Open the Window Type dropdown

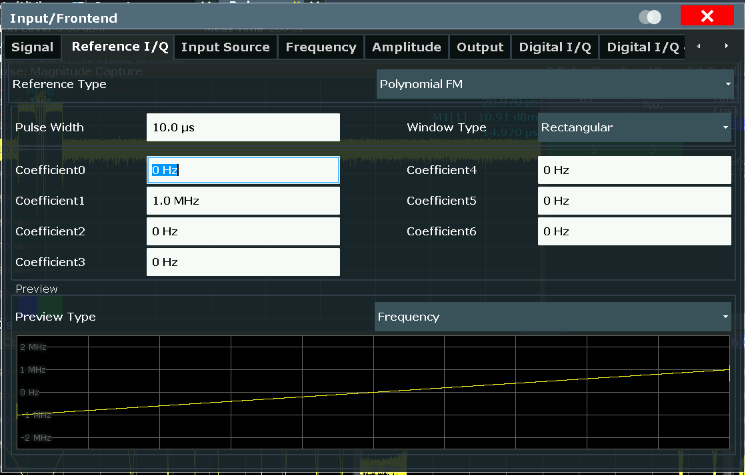click(x=634, y=128)
